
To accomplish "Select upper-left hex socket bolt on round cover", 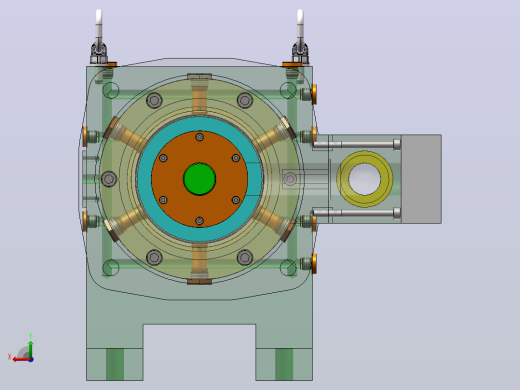I will (154, 100).
